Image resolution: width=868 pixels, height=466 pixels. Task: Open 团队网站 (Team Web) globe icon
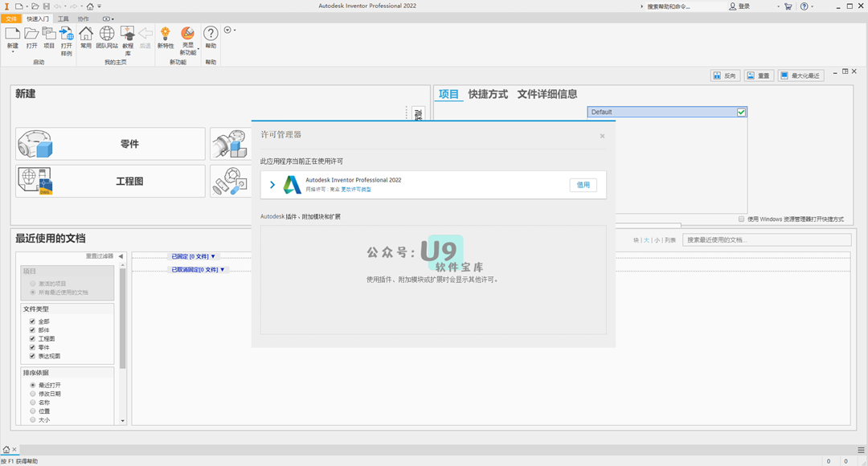(x=107, y=34)
